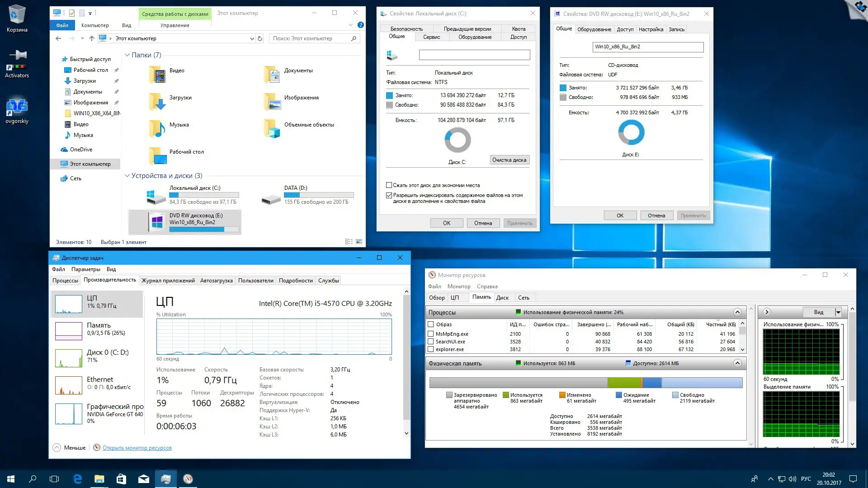
Task: Enable compress this drive checkbox
Action: pyautogui.click(x=389, y=185)
